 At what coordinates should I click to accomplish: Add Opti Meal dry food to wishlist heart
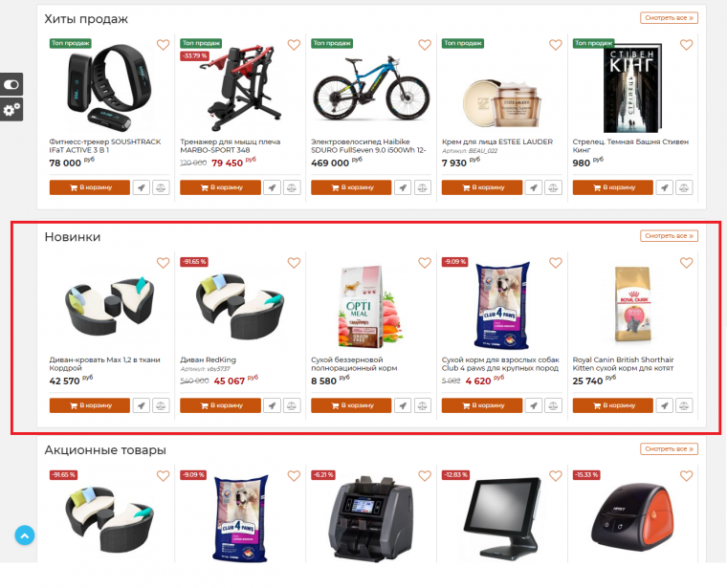tap(424, 263)
